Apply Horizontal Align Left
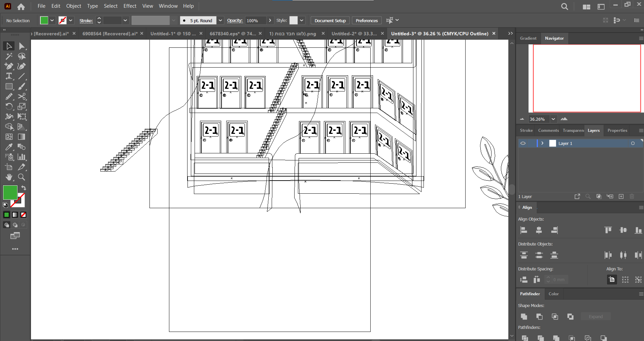This screenshot has width=644, height=341. pyautogui.click(x=524, y=230)
